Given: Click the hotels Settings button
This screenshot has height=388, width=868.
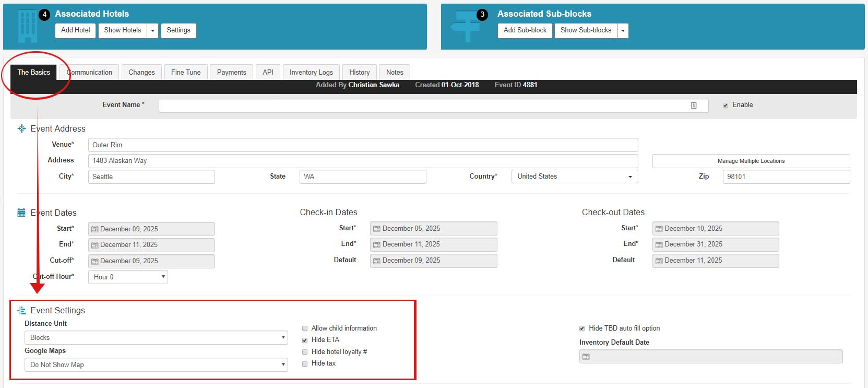Looking at the screenshot, I should point(179,30).
